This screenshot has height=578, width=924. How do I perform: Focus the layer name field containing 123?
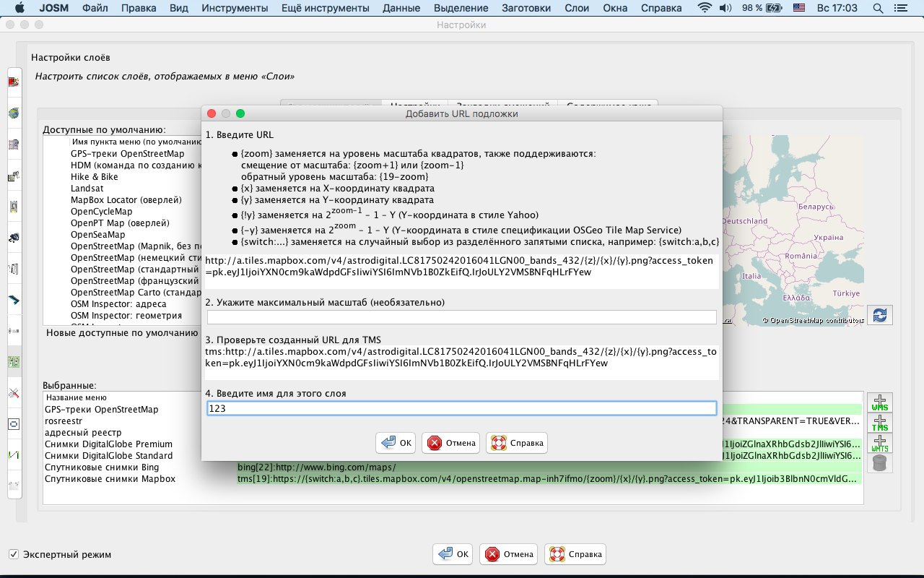point(461,408)
